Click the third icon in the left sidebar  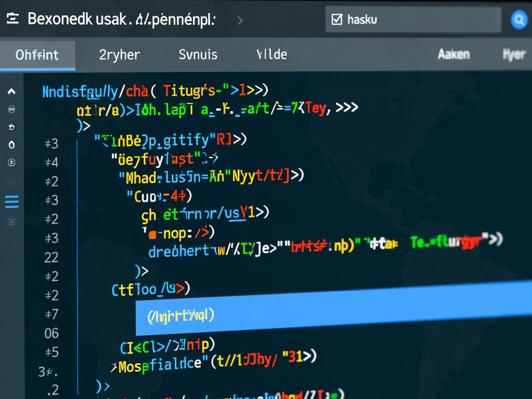tap(12, 127)
